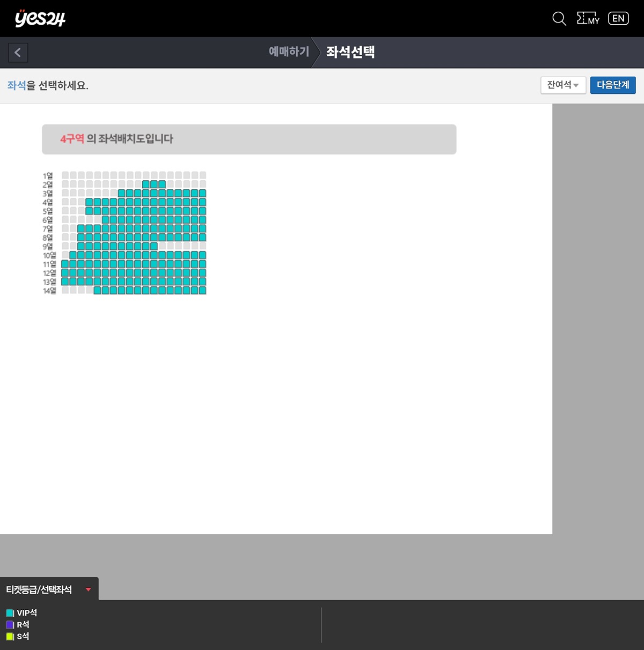Collapse the 티켓등급/선택좌석 panel
This screenshot has width=644, height=650.
89,589
